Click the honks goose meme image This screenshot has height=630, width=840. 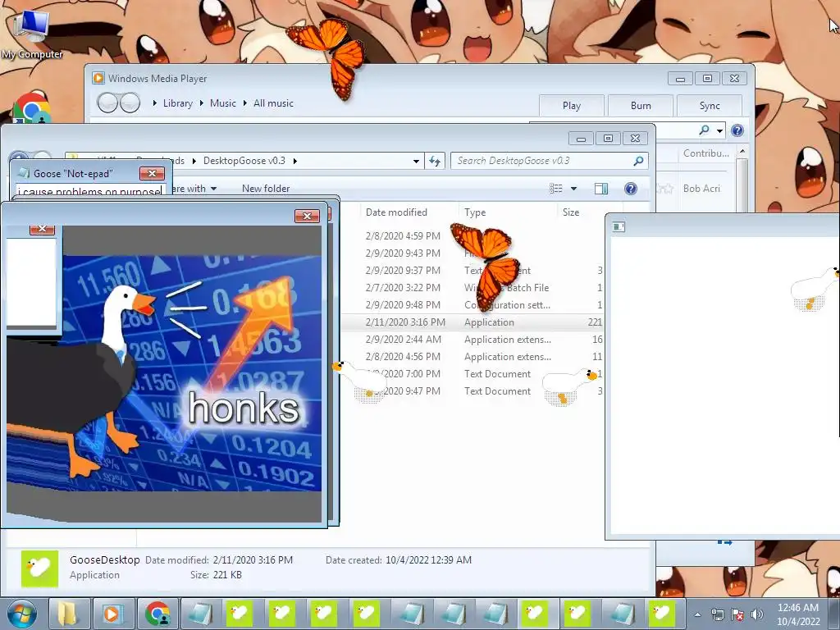pos(164,373)
